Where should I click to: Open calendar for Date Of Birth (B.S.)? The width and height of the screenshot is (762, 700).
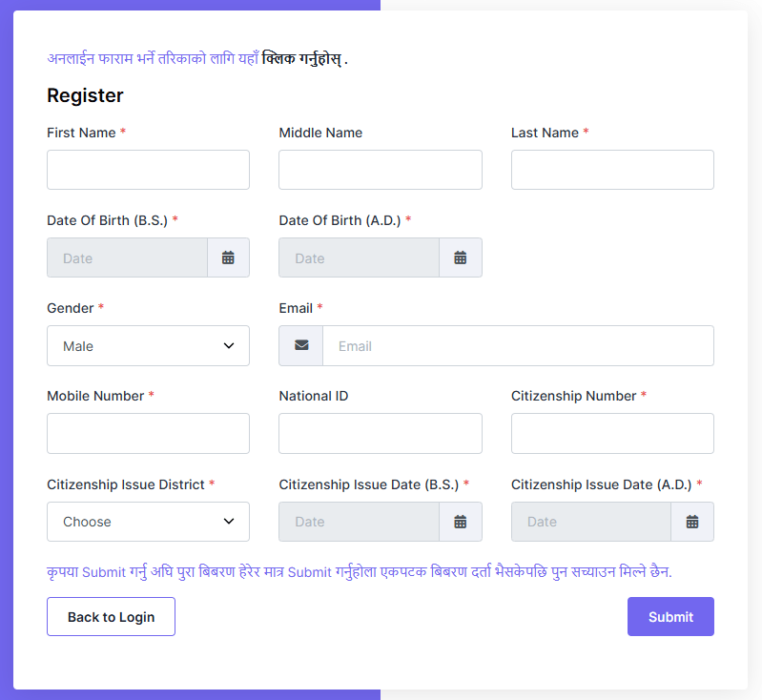click(228, 257)
